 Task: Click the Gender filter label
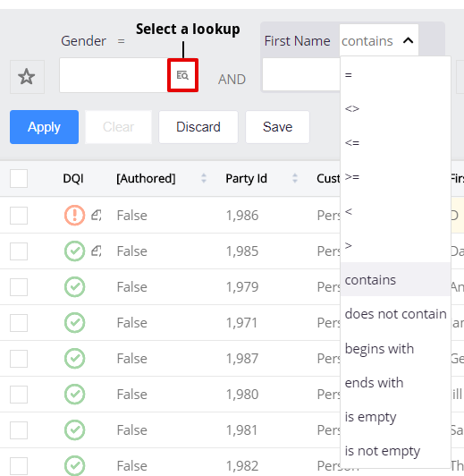pyautogui.click(x=83, y=41)
